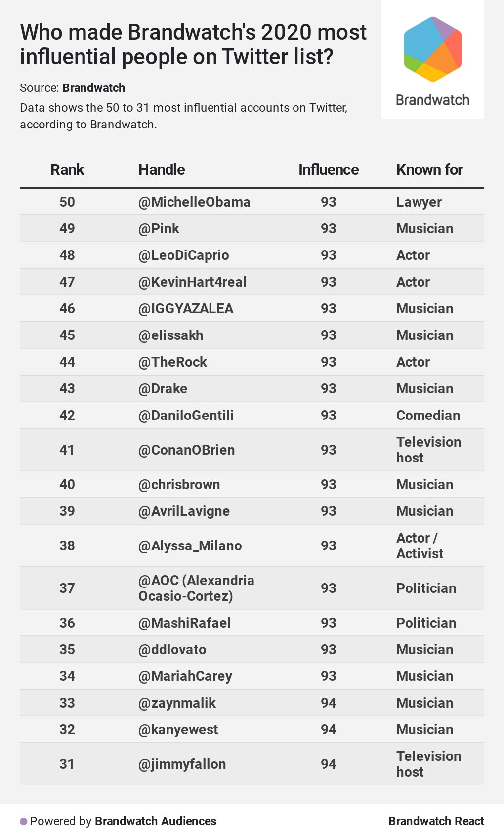This screenshot has height=838, width=504.
Task: Click the Brandwatch source link
Action: coord(93,88)
